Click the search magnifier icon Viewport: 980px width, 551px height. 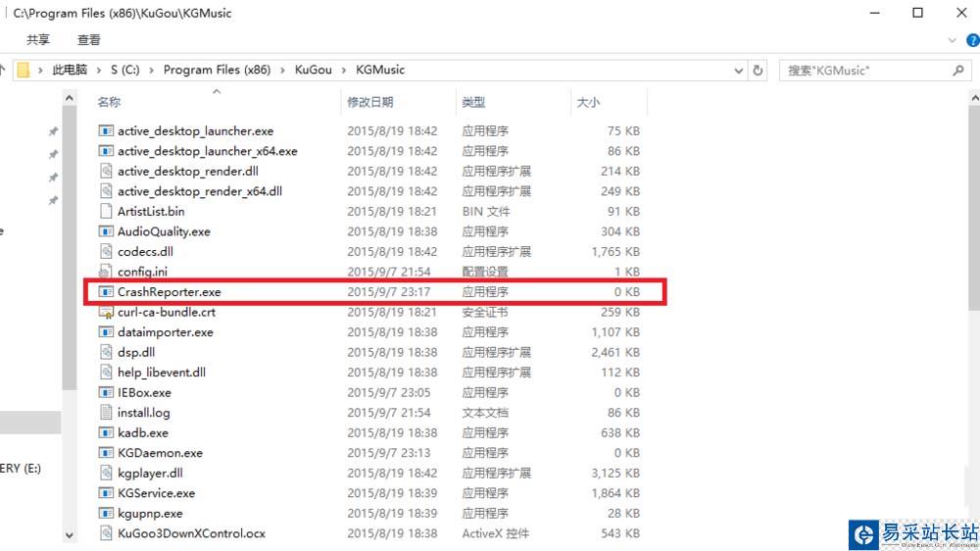[x=958, y=70]
